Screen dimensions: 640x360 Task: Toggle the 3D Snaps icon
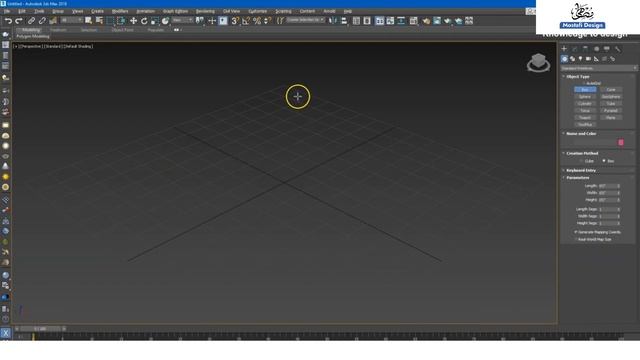click(235, 21)
